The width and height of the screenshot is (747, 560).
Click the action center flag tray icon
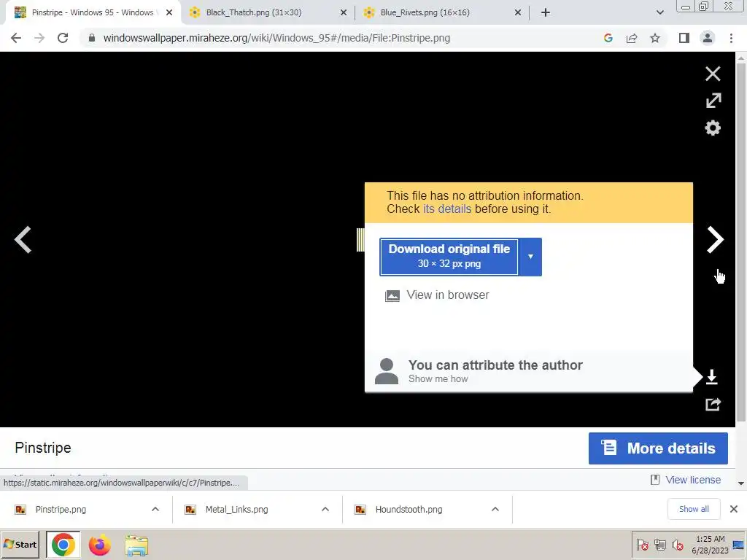(642, 545)
